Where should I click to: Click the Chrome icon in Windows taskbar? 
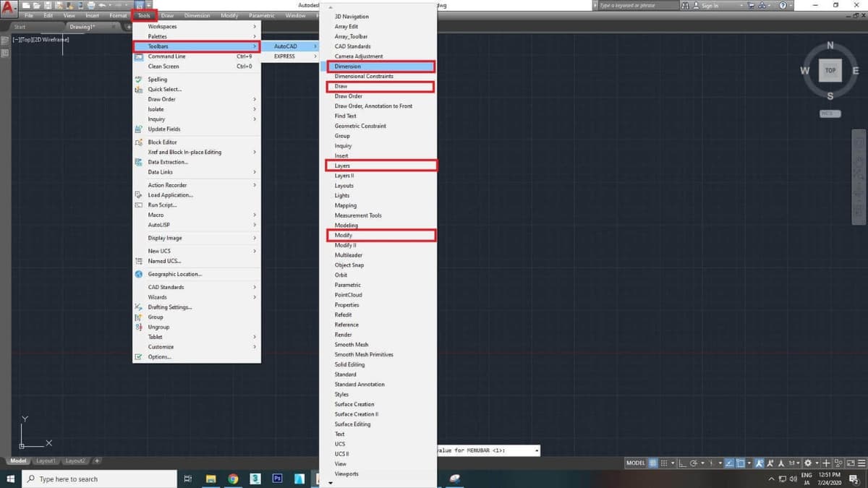tap(233, 479)
